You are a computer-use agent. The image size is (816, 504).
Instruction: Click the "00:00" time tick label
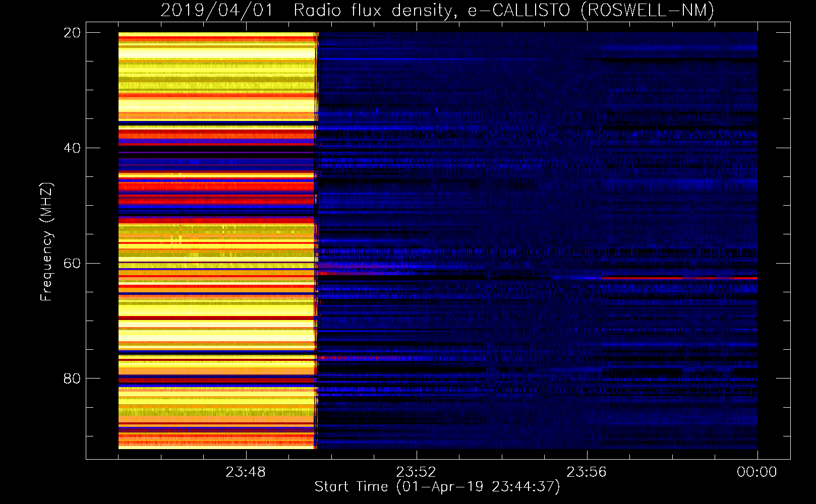[x=757, y=472]
